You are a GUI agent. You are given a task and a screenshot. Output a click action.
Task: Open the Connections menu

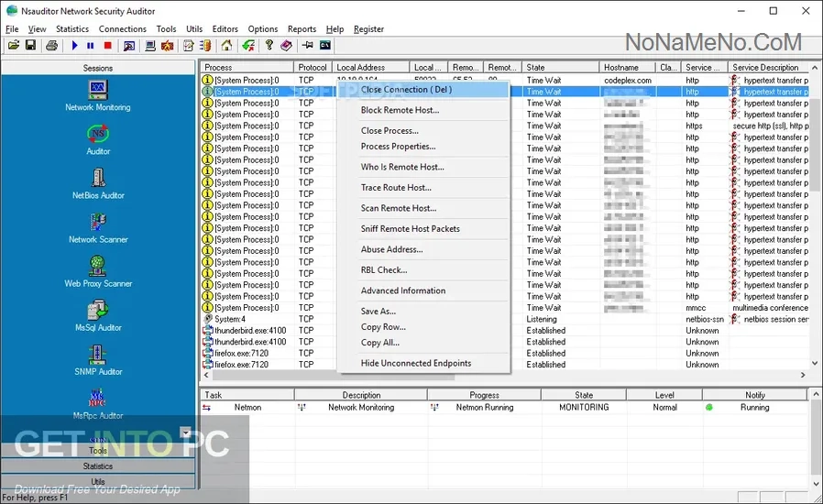pos(123,29)
